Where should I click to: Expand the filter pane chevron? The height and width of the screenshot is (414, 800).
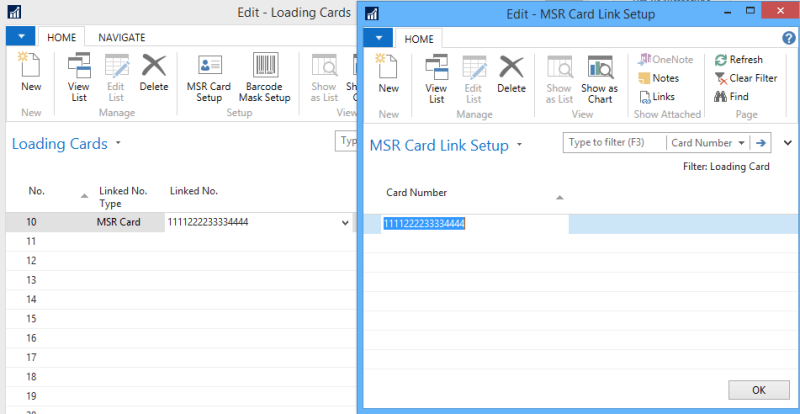(x=788, y=143)
